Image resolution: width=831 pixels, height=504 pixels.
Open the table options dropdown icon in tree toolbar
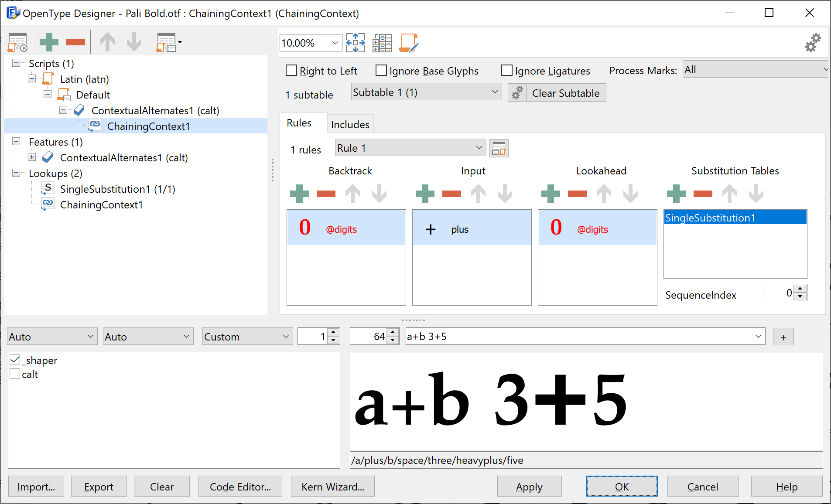169,42
